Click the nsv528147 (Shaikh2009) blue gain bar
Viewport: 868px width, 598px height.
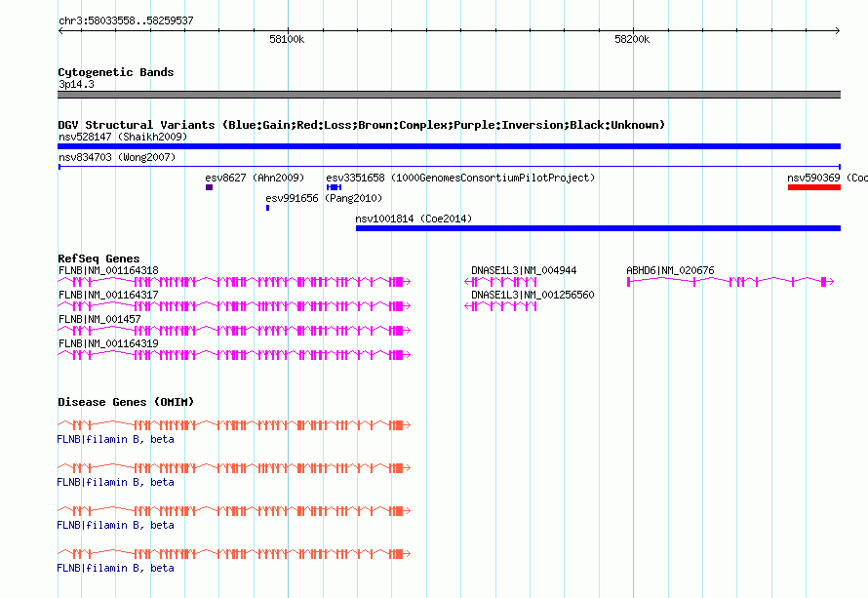point(449,146)
